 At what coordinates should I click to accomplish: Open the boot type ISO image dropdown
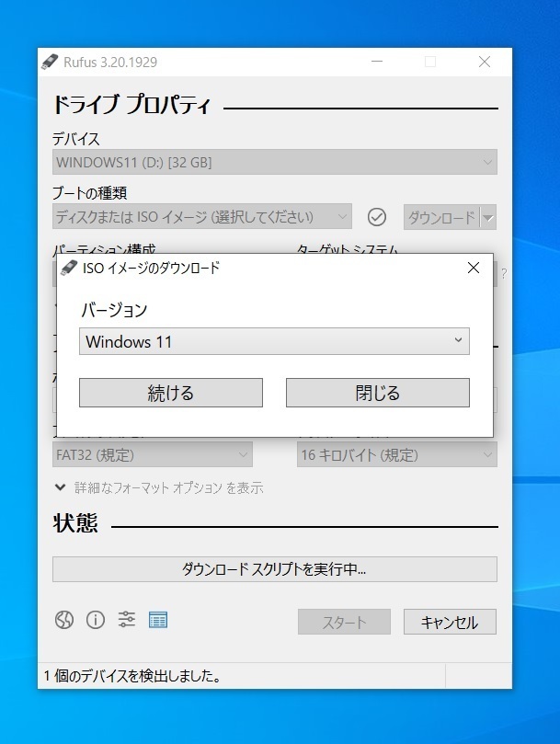point(202,217)
